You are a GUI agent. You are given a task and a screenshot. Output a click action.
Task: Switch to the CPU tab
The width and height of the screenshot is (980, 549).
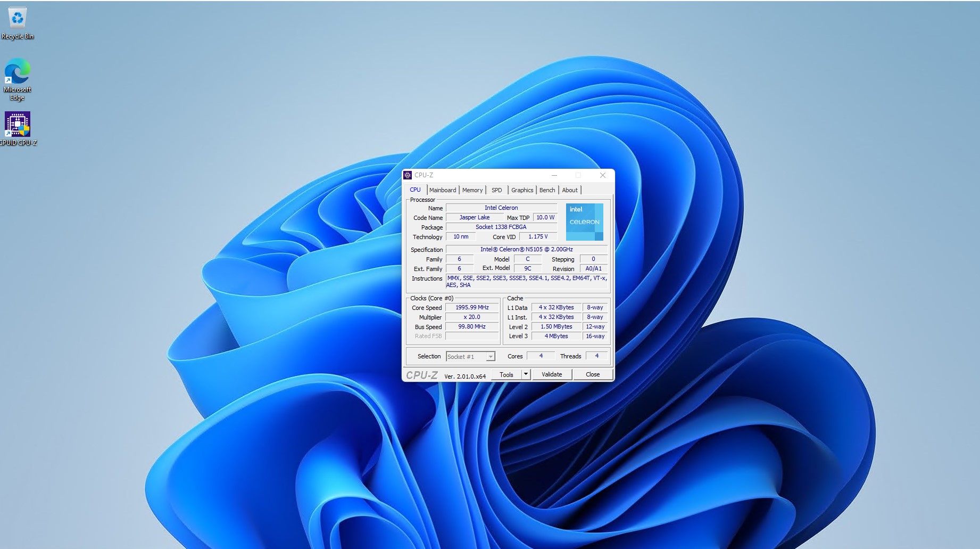[415, 190]
